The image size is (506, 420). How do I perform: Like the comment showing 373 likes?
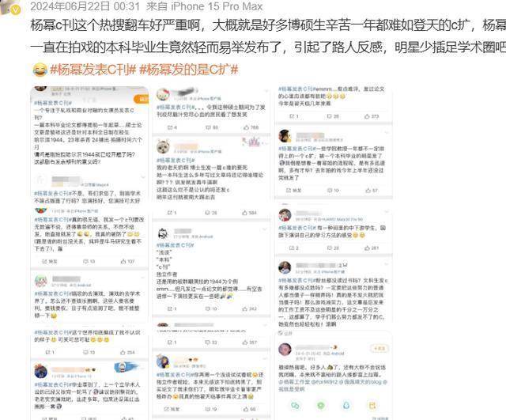(372, 116)
